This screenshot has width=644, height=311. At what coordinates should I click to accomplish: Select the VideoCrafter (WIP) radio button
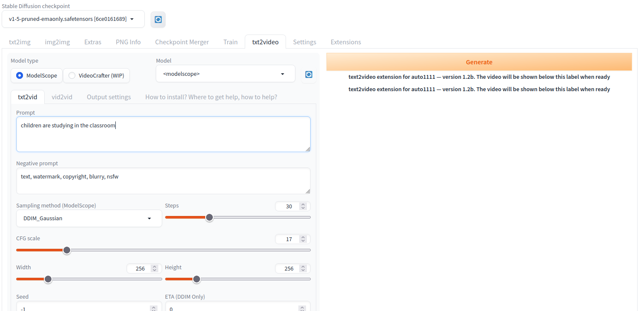(x=72, y=75)
